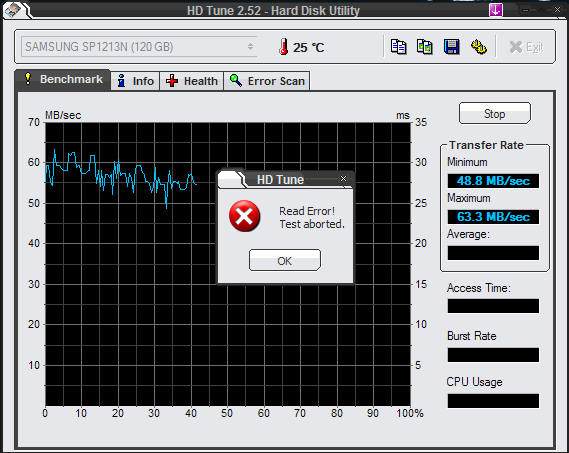This screenshot has width=569, height=453.
Task: Switch to the Info tab
Action: click(135, 81)
